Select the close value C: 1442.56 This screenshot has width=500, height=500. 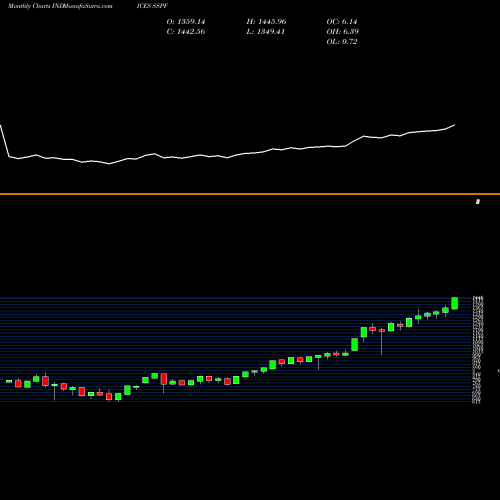[186, 32]
